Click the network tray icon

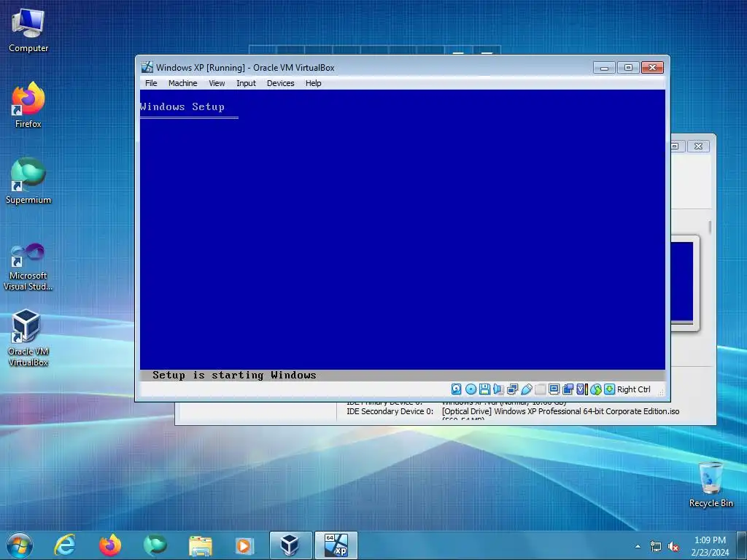tap(656, 547)
